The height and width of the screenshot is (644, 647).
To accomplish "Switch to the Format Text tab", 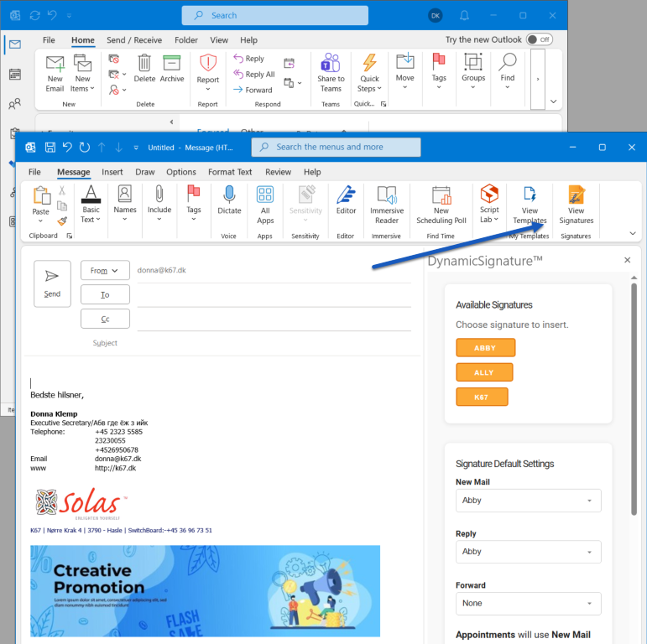I will coord(230,172).
